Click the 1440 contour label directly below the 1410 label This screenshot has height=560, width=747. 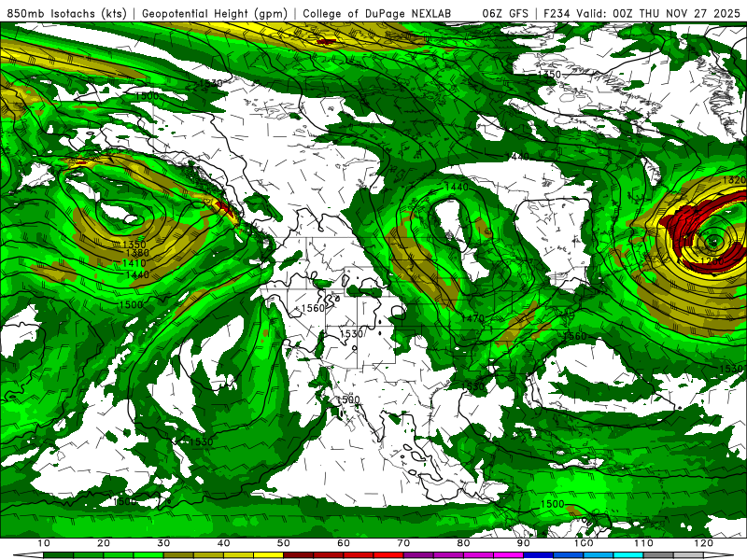(137, 274)
